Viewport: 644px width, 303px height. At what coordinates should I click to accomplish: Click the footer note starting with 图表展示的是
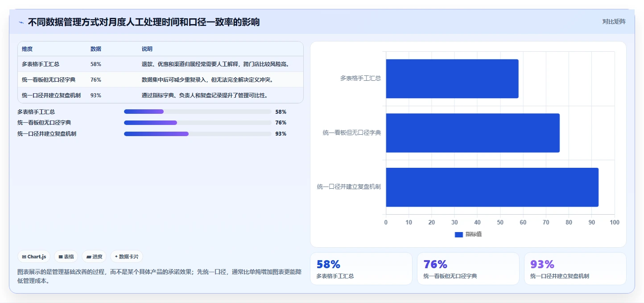pyautogui.click(x=160, y=276)
